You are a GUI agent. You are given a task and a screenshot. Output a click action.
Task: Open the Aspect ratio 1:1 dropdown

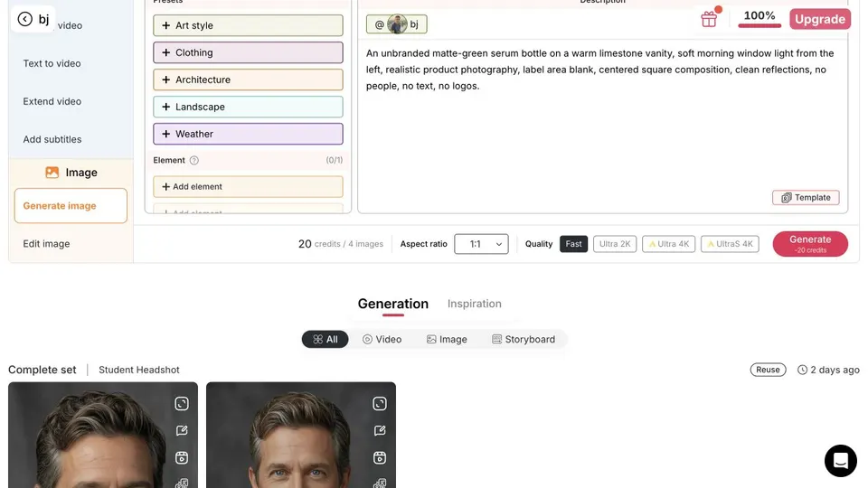[481, 244]
